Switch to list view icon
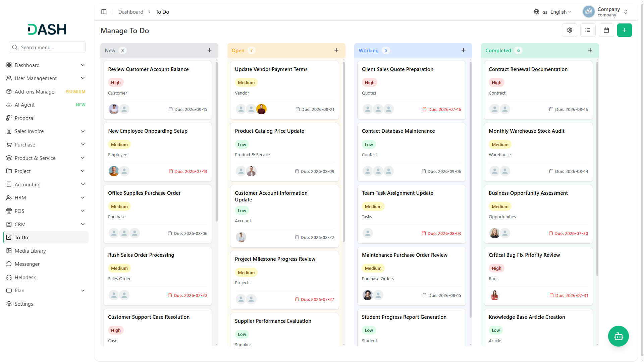 [588, 30]
